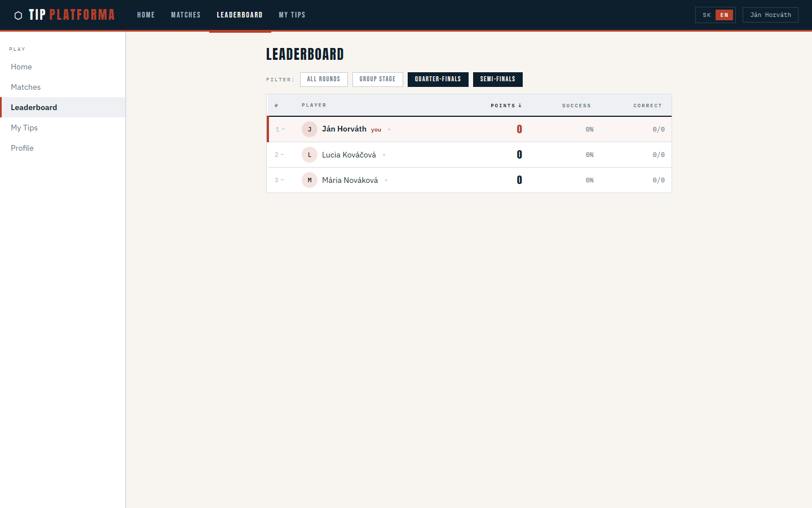
Task: Toggle the Quarter-Finals filter
Action: coord(438,80)
